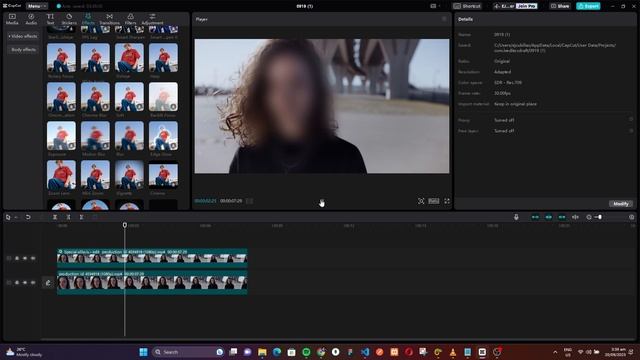
Task: Click the Modify button in Details
Action: tap(621, 204)
